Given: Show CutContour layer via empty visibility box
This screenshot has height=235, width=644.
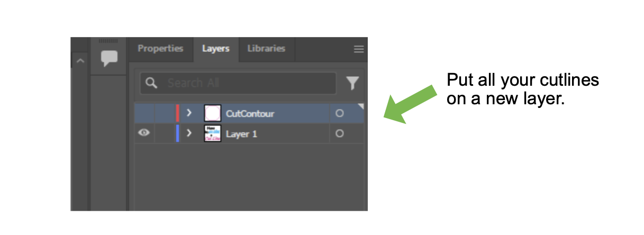Looking at the screenshot, I should (144, 113).
